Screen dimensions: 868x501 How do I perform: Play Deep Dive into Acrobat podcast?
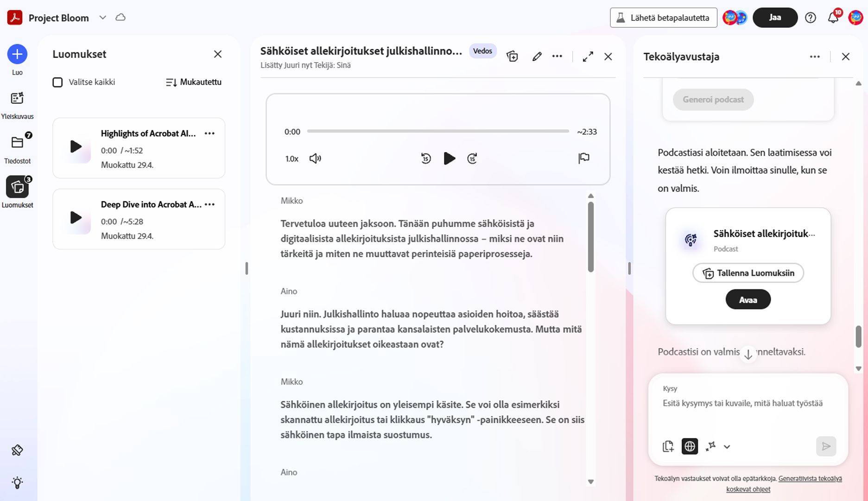coord(76,218)
